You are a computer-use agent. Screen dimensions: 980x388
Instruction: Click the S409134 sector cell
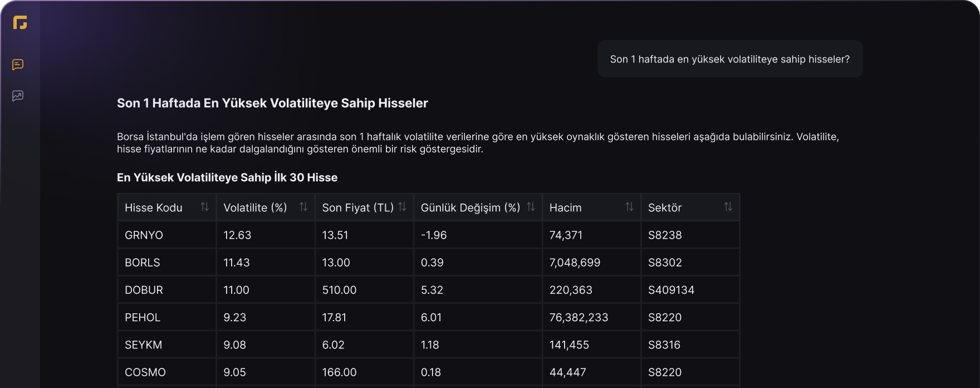point(690,290)
